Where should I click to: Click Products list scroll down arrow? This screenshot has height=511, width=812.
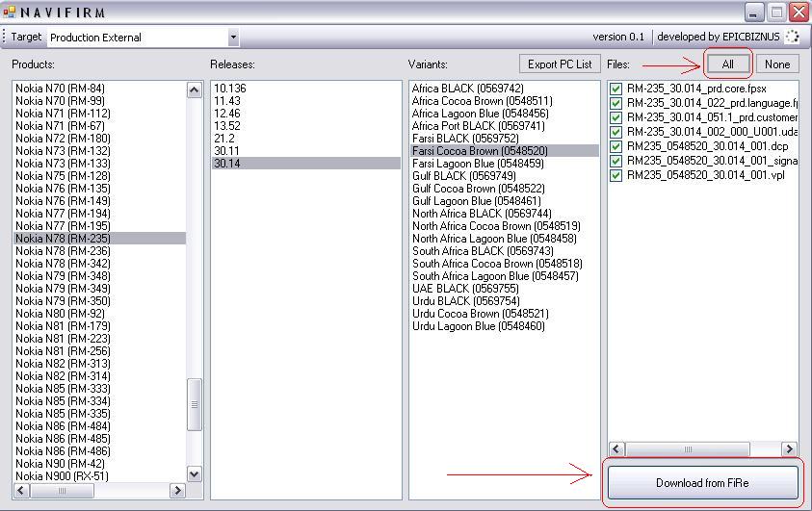click(195, 473)
